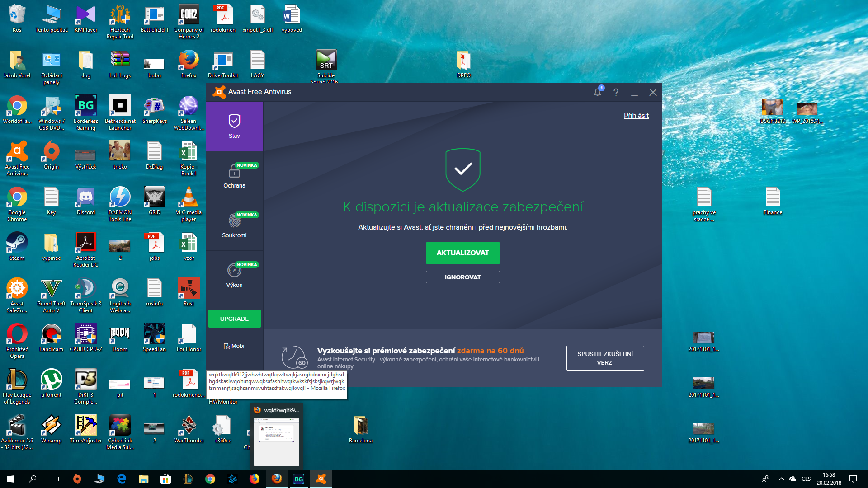
Task: Open Avast notifications bell icon
Action: 598,92
